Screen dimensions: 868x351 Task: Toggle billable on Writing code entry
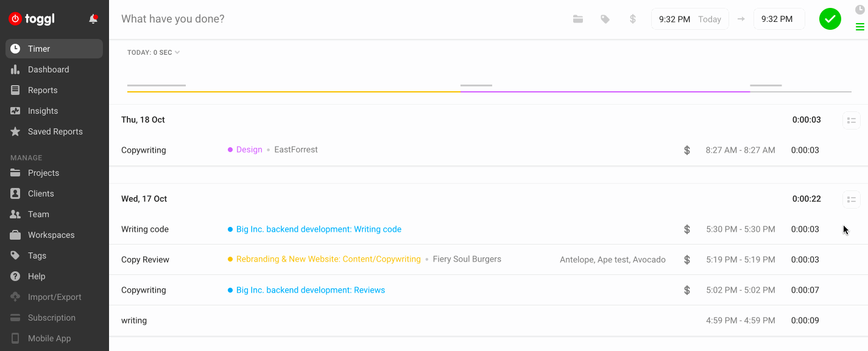[687, 229]
